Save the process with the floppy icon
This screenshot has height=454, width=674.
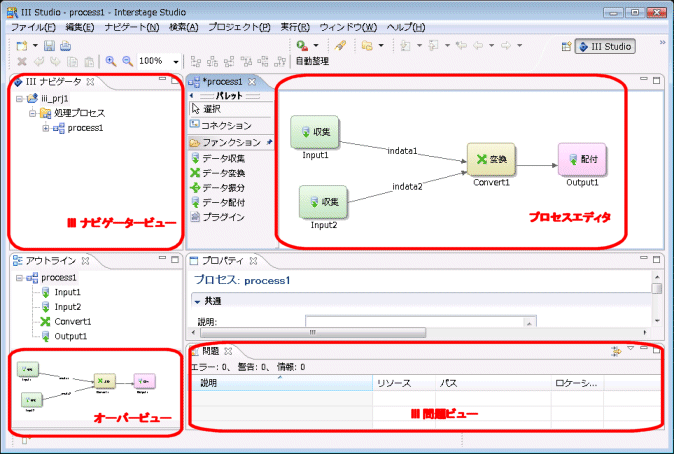point(49,46)
